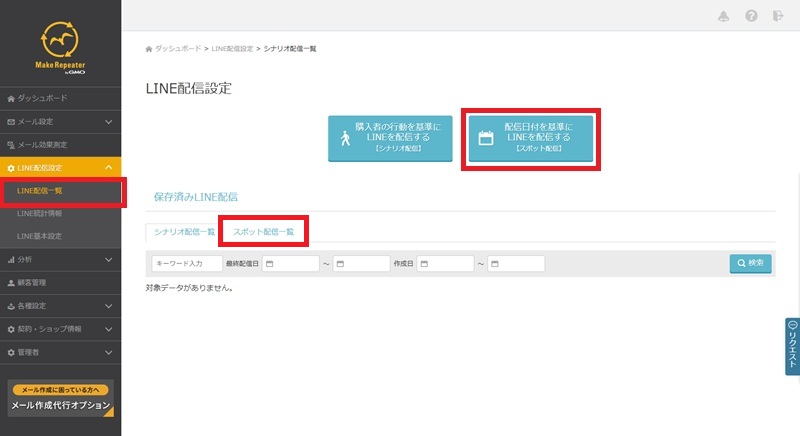Click the gear icon beside 契約・ショップ情報
The image size is (800, 436).
11,329
